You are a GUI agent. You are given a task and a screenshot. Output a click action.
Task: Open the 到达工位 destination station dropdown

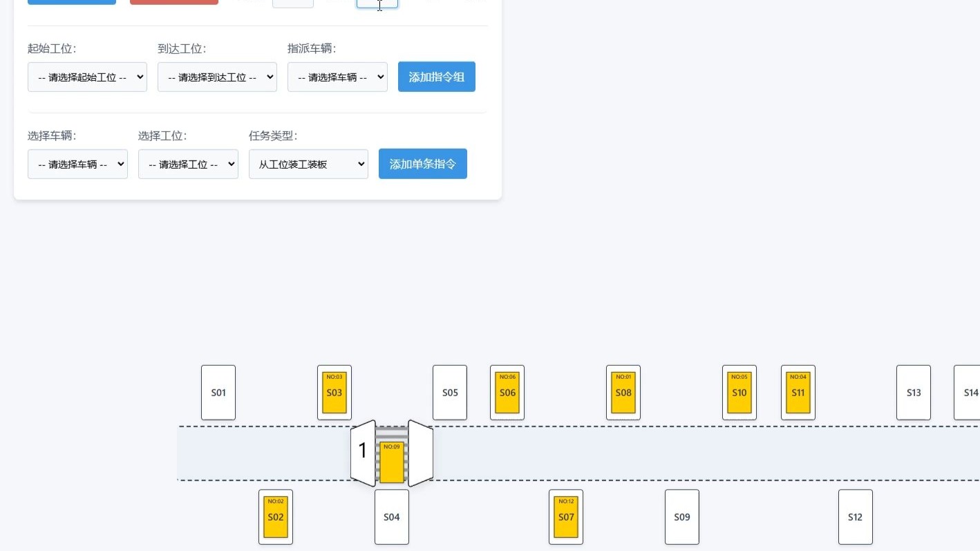[217, 77]
